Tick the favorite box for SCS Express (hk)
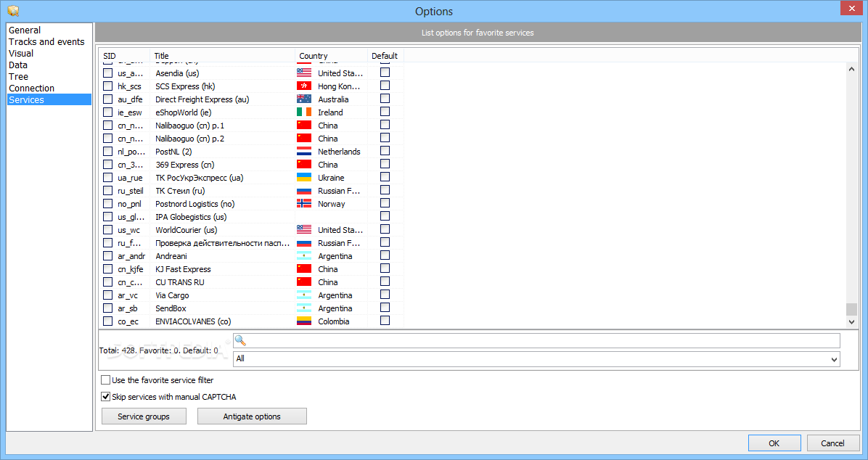Screen dimensions: 868x460 [108, 86]
